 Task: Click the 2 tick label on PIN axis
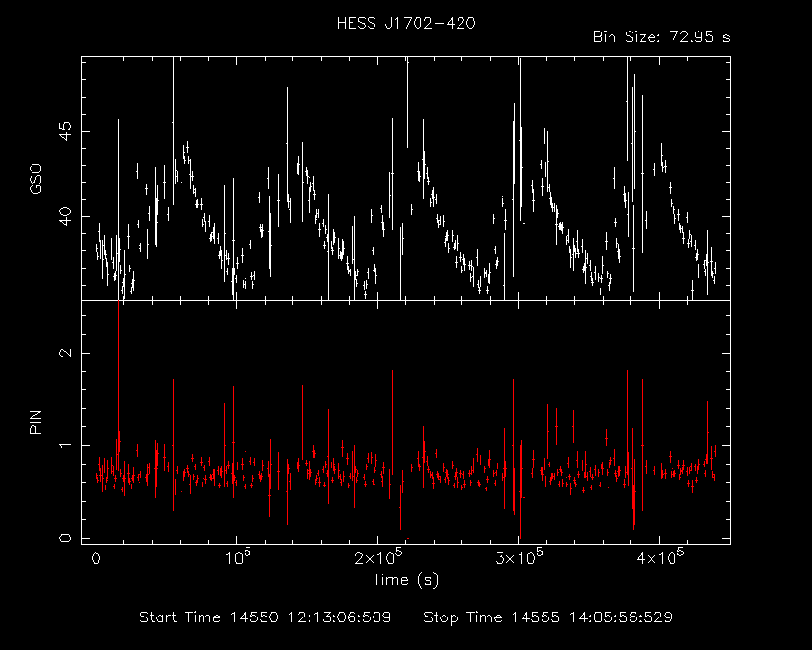65,353
